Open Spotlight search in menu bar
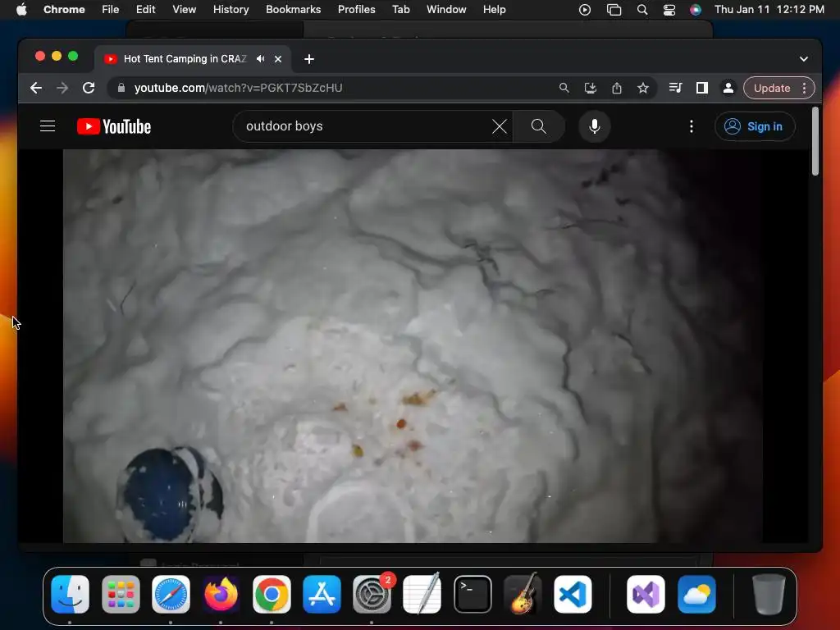The width and height of the screenshot is (840, 630). pos(641,10)
